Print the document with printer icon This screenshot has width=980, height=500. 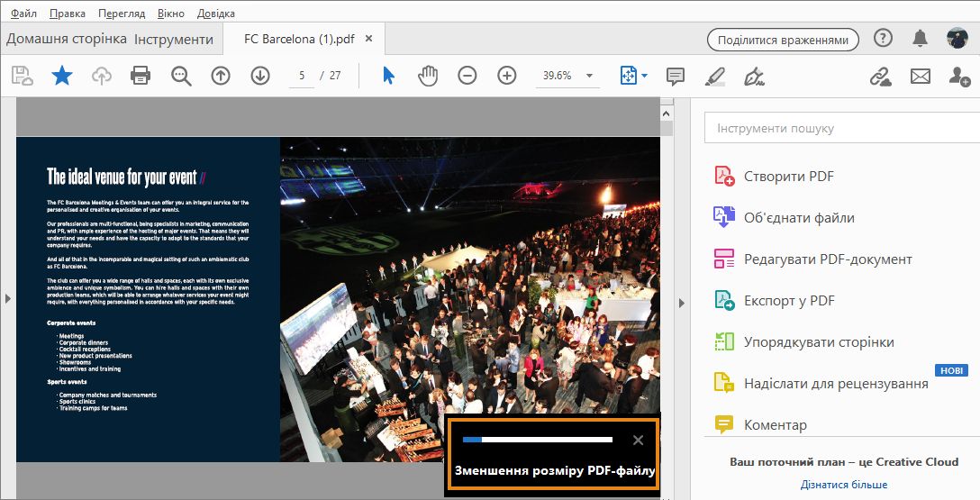pos(141,76)
